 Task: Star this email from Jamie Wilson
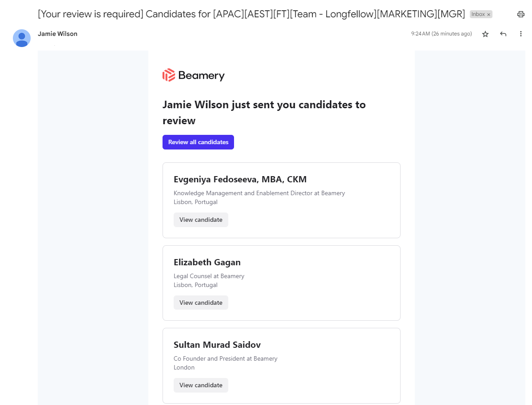(485, 34)
